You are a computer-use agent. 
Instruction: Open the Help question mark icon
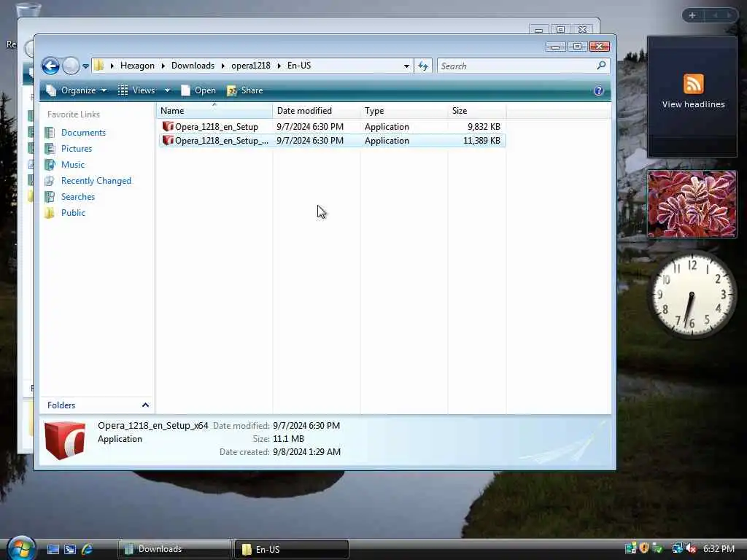[599, 90]
